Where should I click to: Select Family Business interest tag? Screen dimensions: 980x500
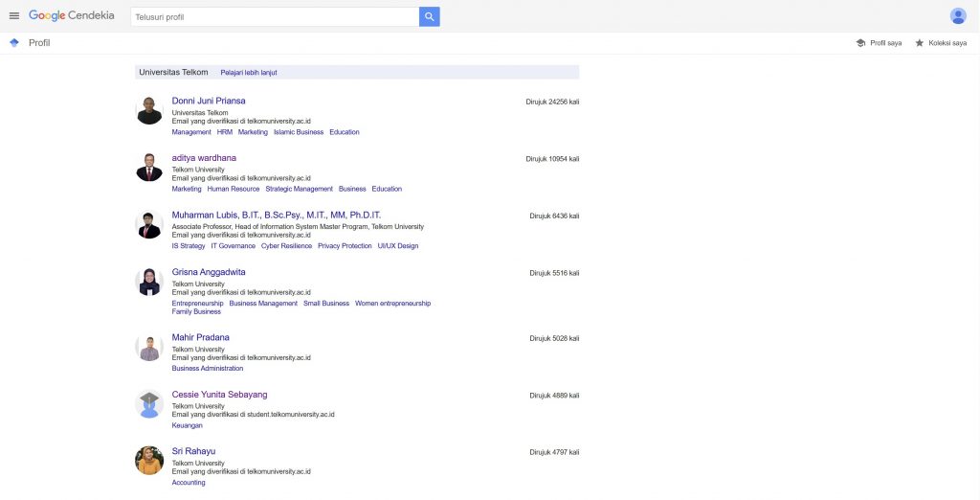point(196,311)
